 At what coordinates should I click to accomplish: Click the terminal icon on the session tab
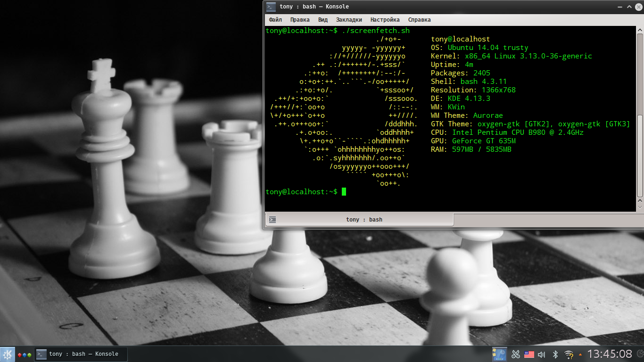[272, 220]
